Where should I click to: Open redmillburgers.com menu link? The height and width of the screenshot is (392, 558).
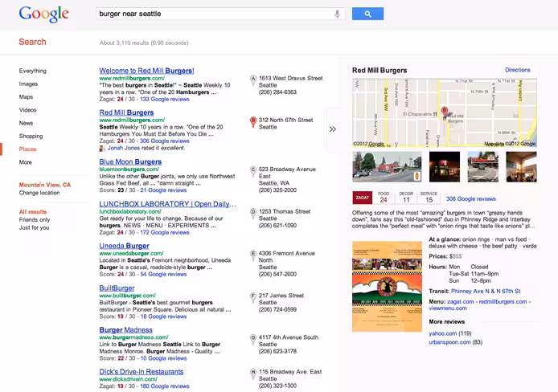coord(503,302)
